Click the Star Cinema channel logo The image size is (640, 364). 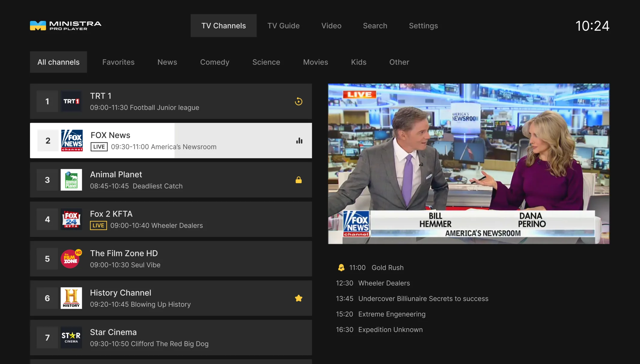click(71, 338)
